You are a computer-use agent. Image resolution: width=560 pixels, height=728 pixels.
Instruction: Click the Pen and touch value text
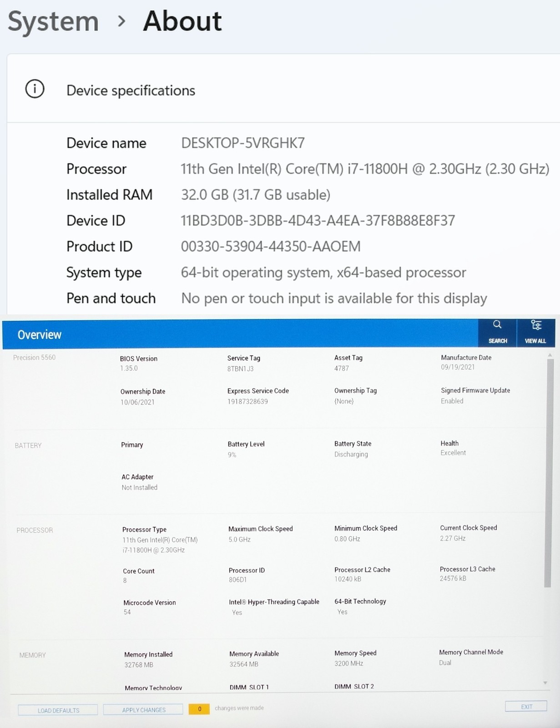[x=334, y=298]
